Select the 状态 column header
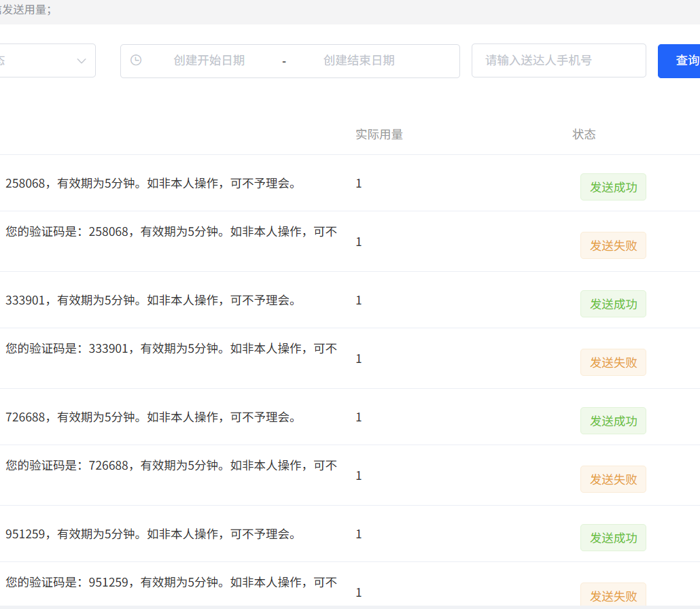The height and width of the screenshot is (609, 700). [584, 135]
